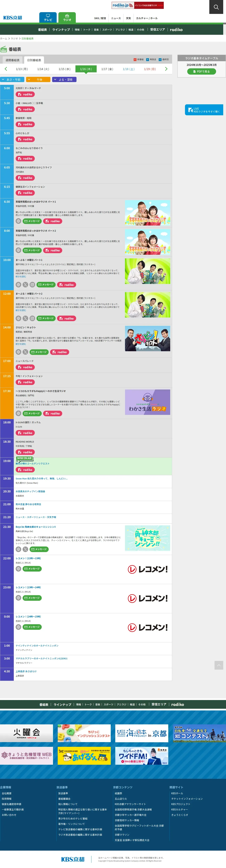Go to previous week arrow
This screenshot has height=868, width=226.
pos(6,69)
